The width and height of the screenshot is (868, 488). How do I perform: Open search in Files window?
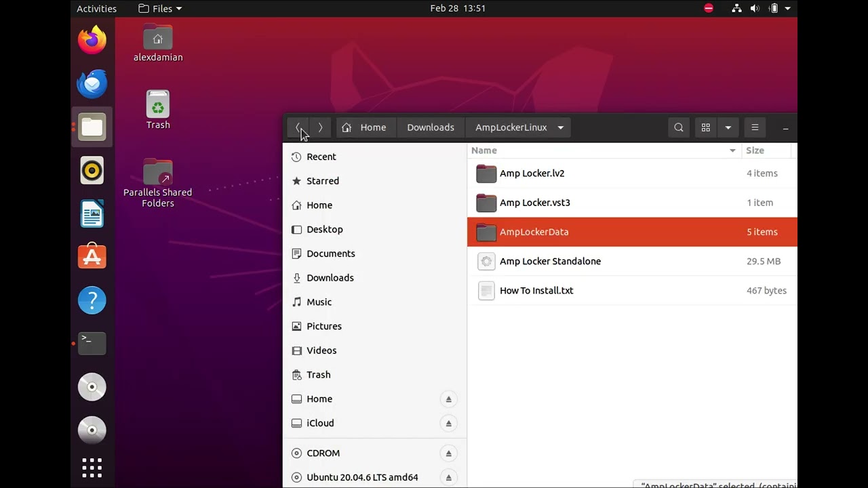679,127
